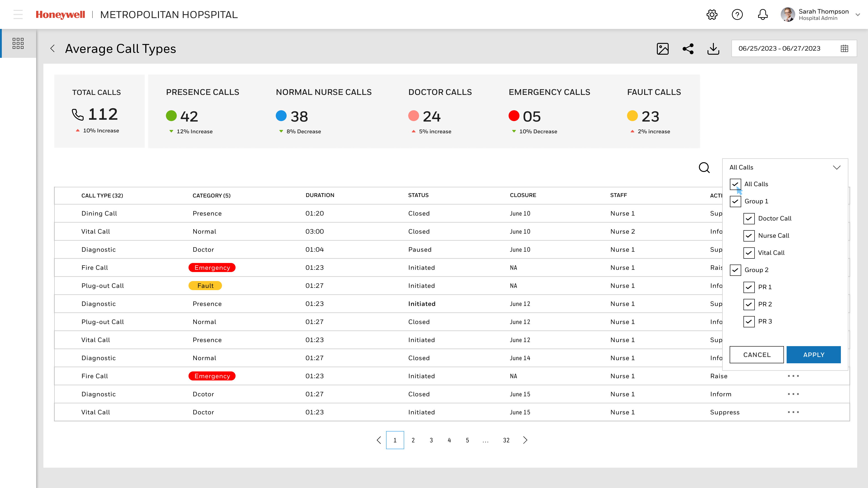Viewport: 868px width, 488px height.
Task: Open the three-dot menu for the Suppress row
Action: coord(793,412)
